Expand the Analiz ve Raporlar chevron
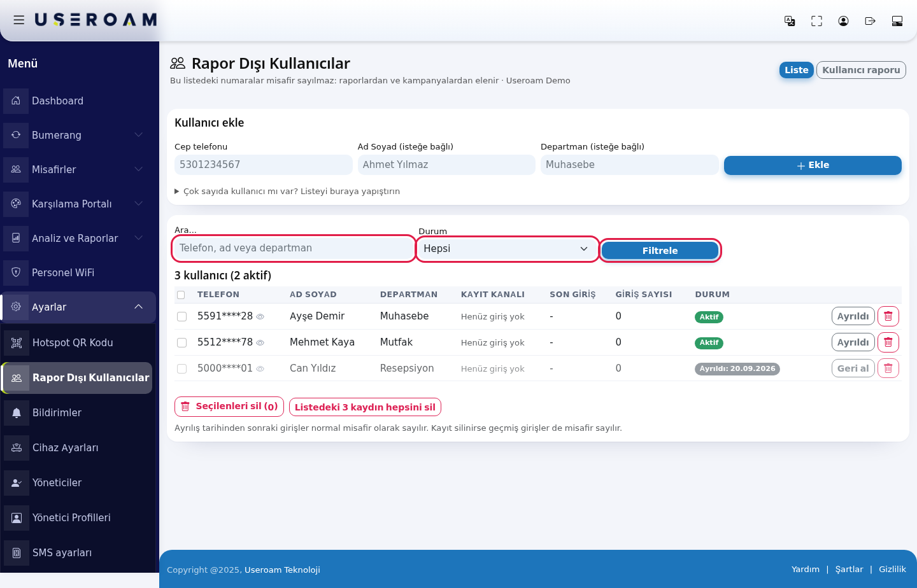The width and height of the screenshot is (917, 588). [x=139, y=238]
